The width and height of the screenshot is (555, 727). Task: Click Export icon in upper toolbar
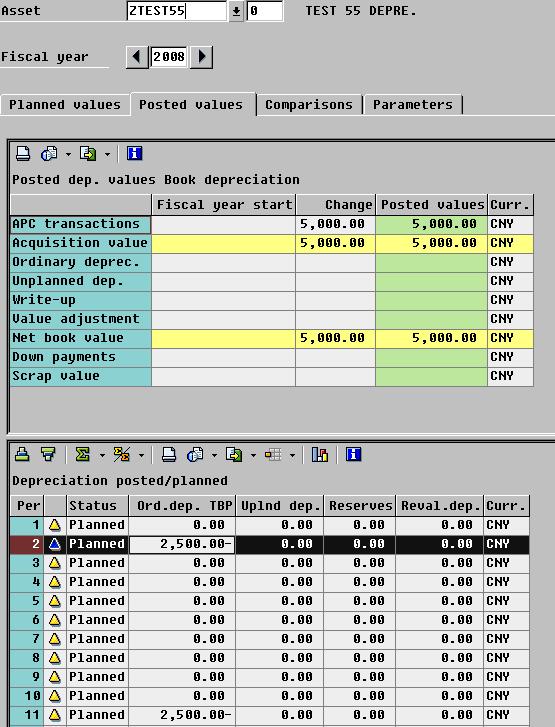click(x=88, y=153)
